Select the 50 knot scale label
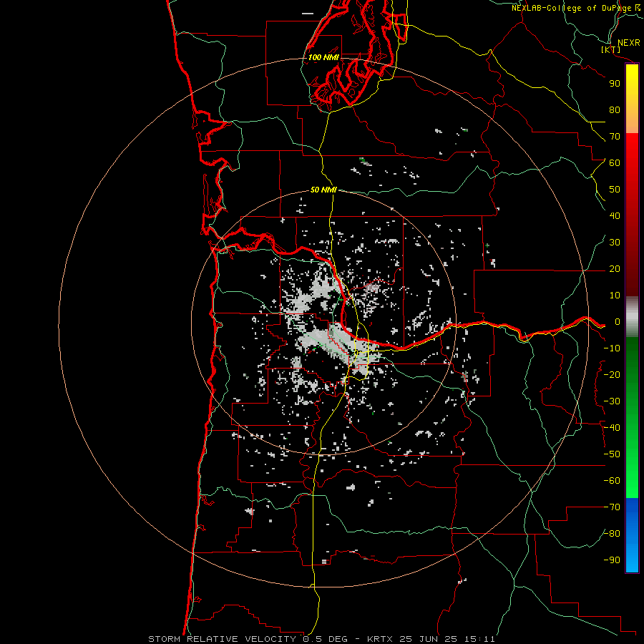644x644 pixels. click(615, 190)
